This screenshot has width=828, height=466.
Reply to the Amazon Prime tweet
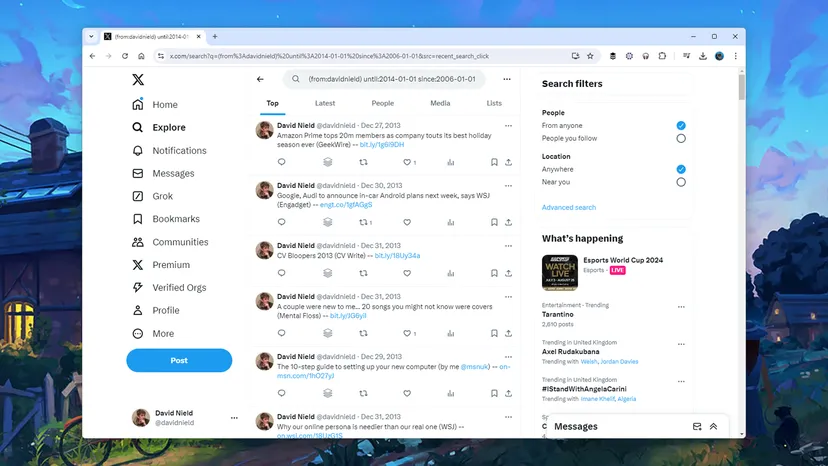(x=281, y=162)
